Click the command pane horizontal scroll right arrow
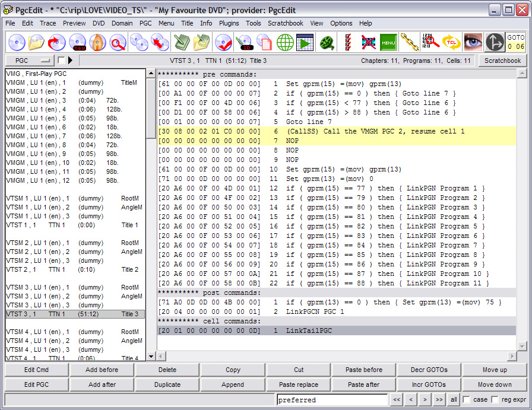 [512, 356]
